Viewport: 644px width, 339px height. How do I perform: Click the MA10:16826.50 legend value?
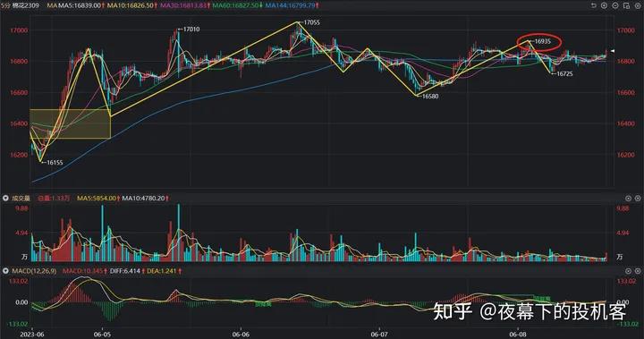(x=131, y=5)
